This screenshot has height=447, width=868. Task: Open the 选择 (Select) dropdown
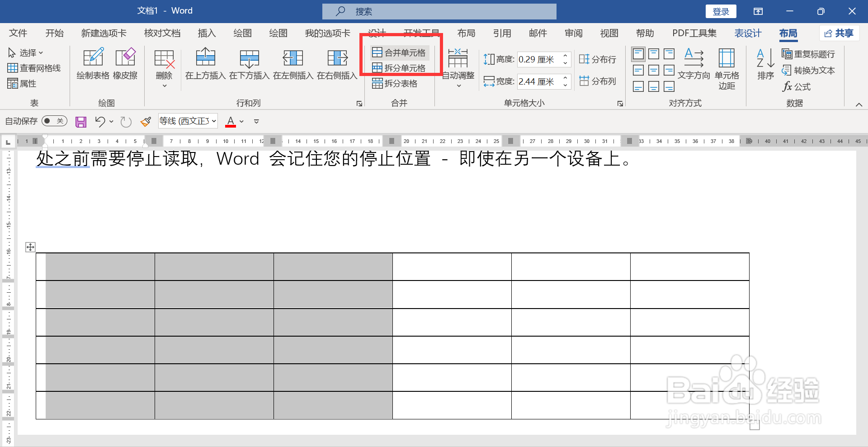(x=27, y=52)
